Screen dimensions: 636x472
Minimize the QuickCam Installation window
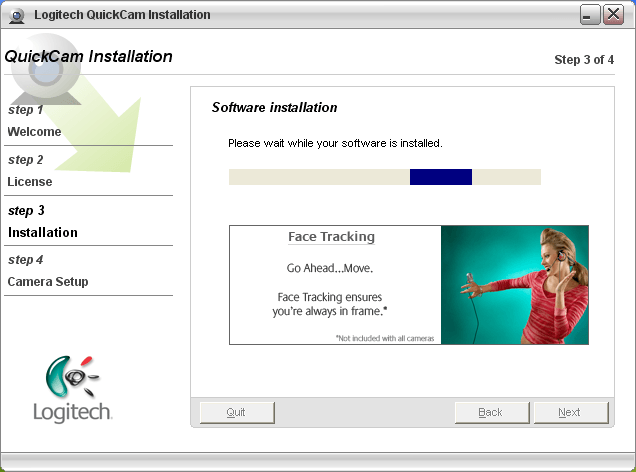point(590,15)
